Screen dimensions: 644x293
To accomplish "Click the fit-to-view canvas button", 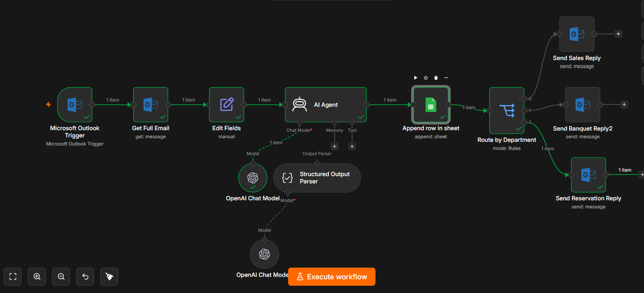I will point(13,276).
